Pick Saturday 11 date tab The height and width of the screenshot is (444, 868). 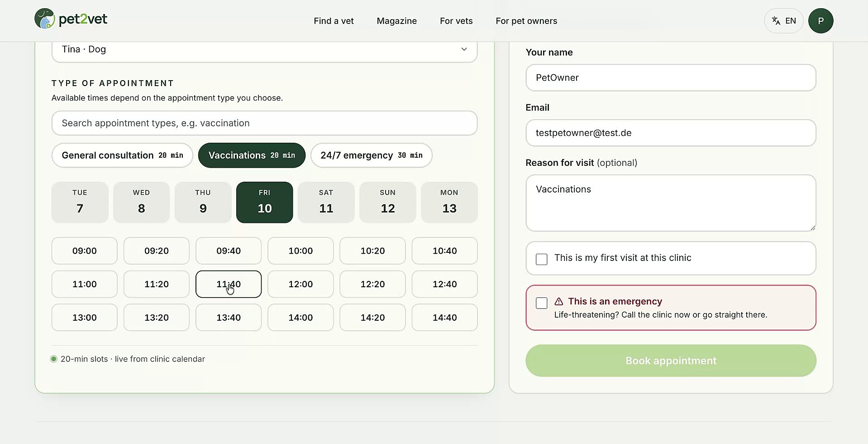(x=326, y=202)
